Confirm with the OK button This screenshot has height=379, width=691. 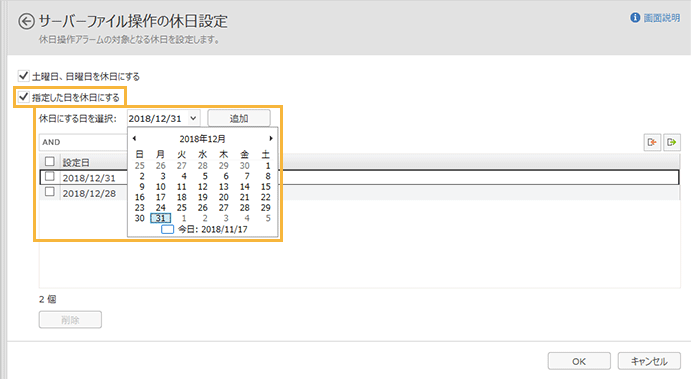[579, 361]
